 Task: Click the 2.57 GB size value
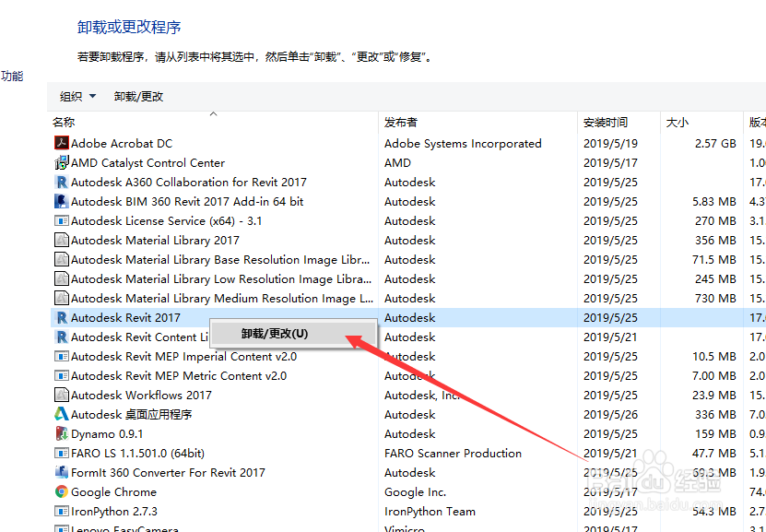[x=715, y=144]
